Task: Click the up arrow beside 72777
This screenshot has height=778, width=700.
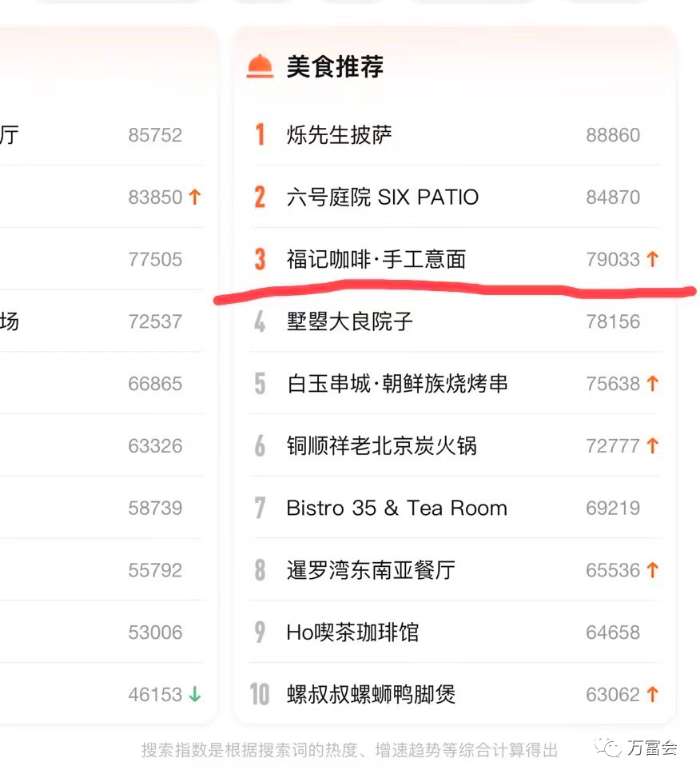Action: point(652,445)
